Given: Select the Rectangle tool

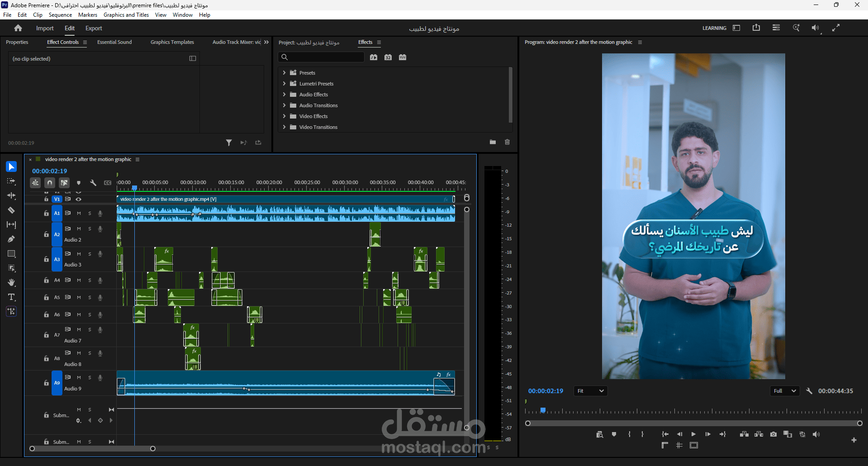Looking at the screenshot, I should pyautogui.click(x=11, y=254).
